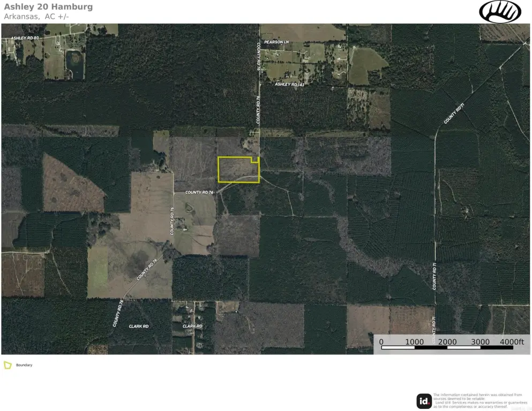The image size is (532, 411).
Task: Click the Ashley 20 Hamburg title
Action: pyautogui.click(x=48, y=7)
